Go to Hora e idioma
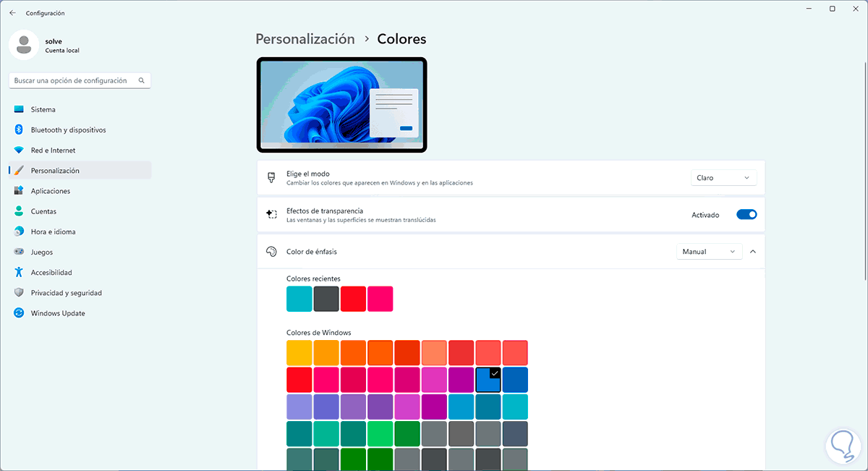868x471 pixels. 80,232
